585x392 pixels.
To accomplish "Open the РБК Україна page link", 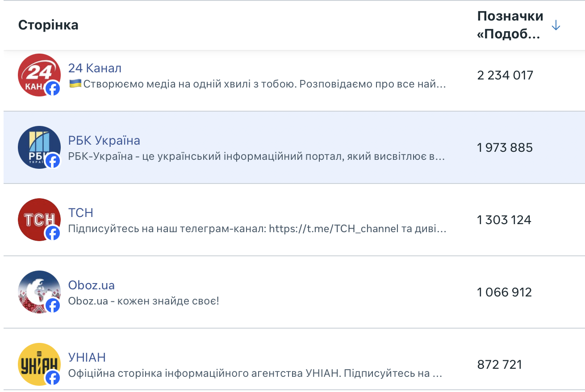I will click(104, 140).
